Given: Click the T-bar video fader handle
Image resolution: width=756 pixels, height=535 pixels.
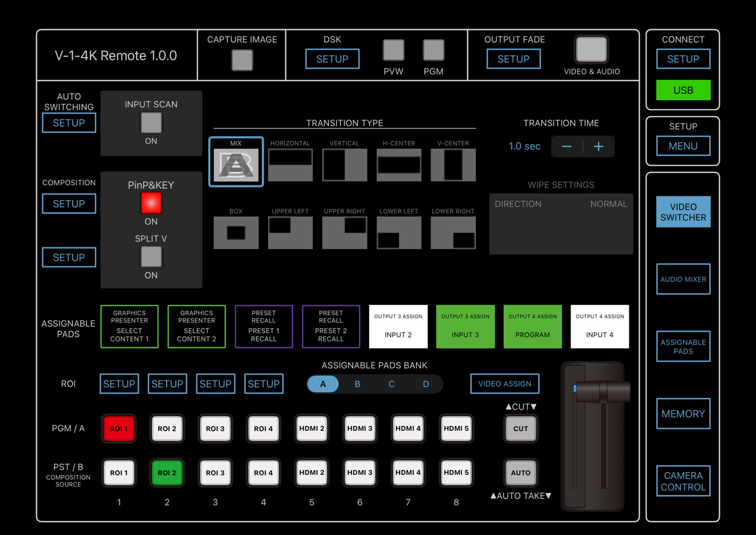Looking at the screenshot, I should coord(603,391).
